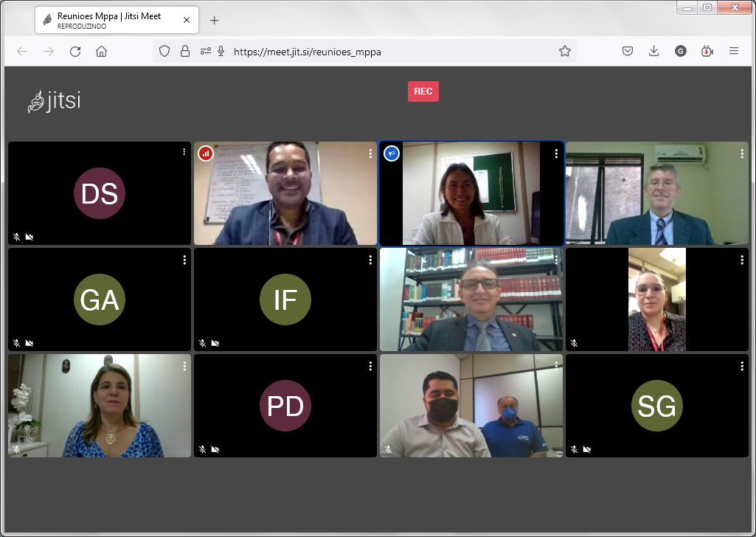This screenshot has height=537, width=756.
Task: Select the DS participant avatar
Action: tap(100, 193)
